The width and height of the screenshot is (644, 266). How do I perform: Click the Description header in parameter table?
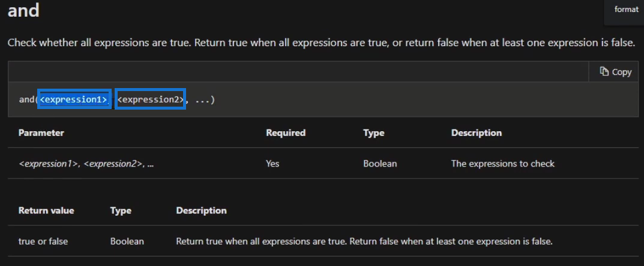[477, 133]
